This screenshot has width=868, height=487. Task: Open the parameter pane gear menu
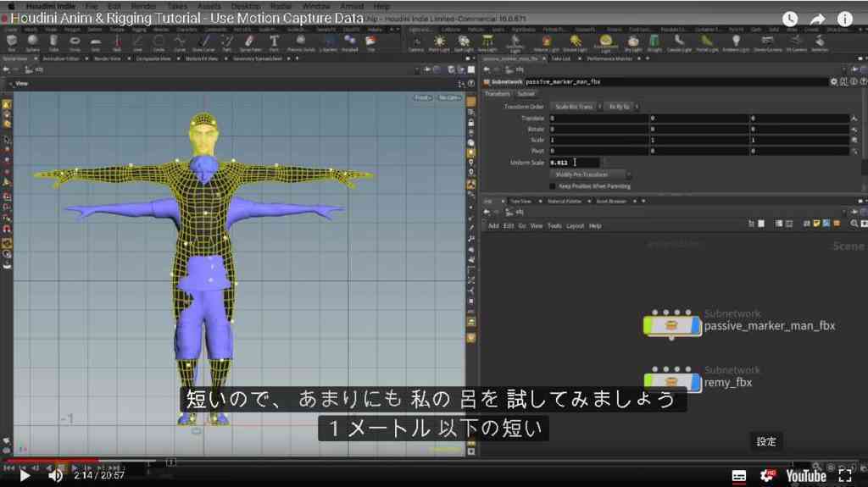coord(834,82)
